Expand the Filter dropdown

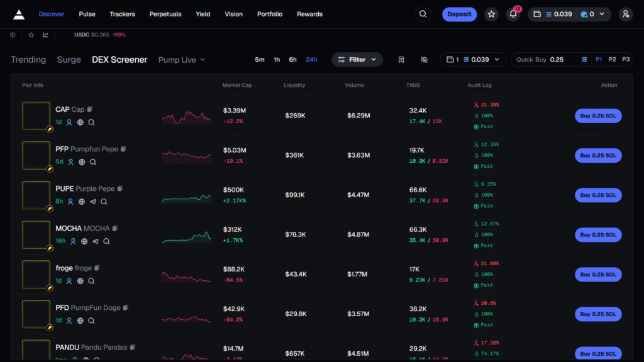click(x=357, y=60)
